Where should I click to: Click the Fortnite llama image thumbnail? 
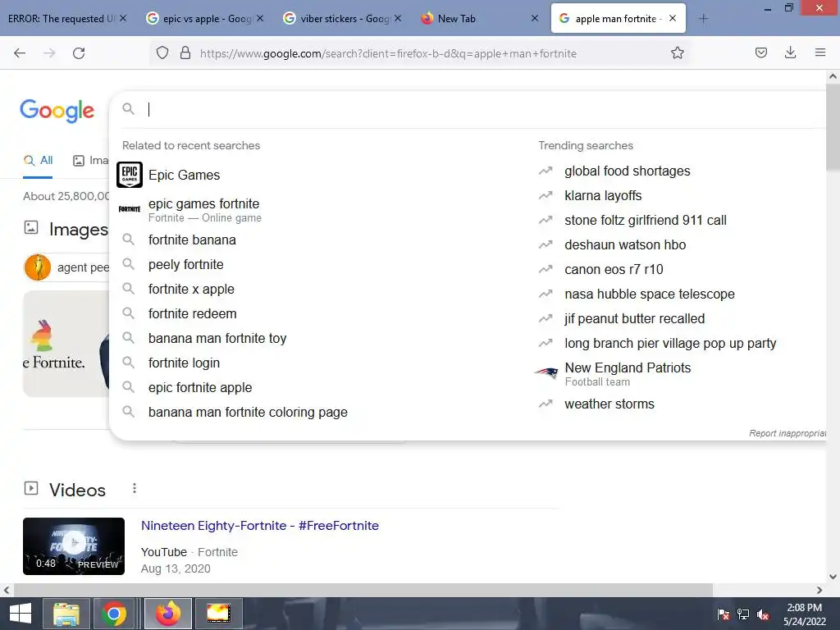pyautogui.click(x=66, y=344)
